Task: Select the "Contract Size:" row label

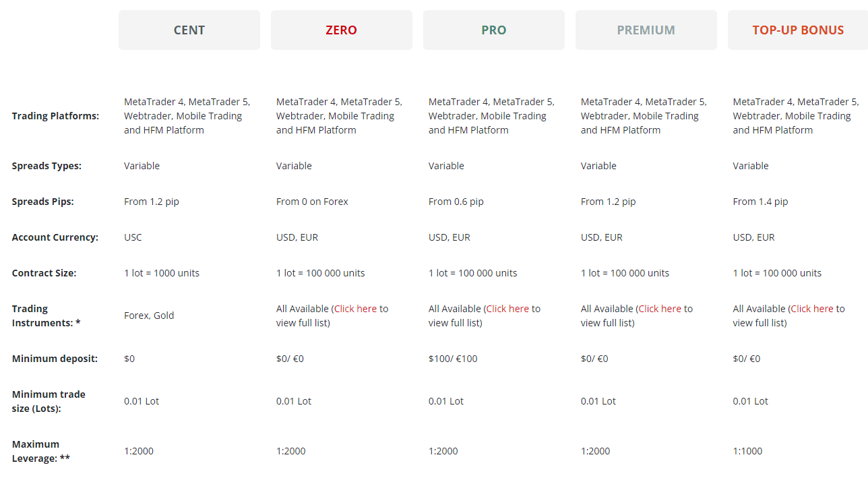Action: 44,273
